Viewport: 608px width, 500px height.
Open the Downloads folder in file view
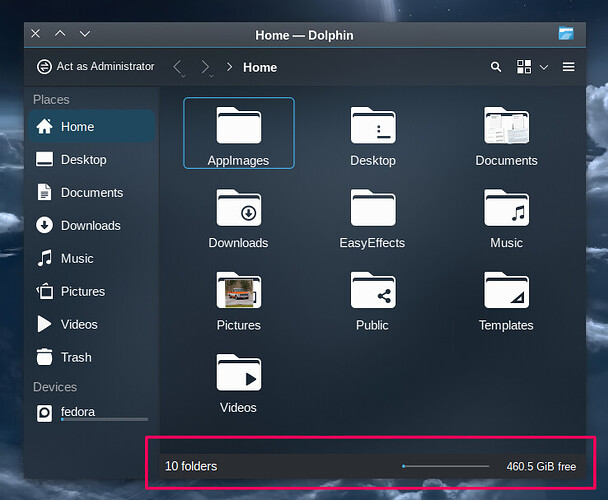tap(238, 218)
